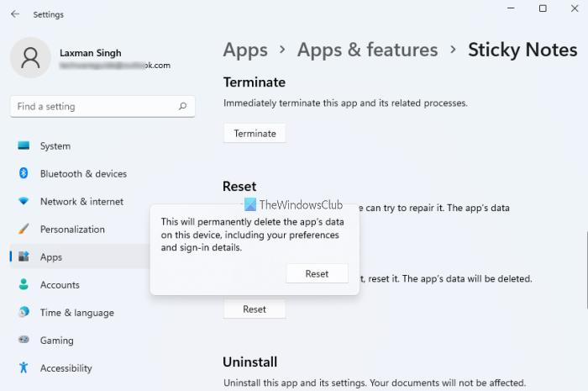This screenshot has width=588, height=391.
Task: Navigate to Apps & features breadcrumb
Action: coord(367,50)
